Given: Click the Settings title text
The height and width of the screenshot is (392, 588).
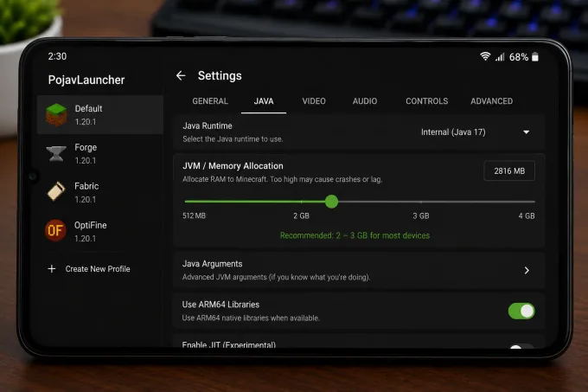Looking at the screenshot, I should click(220, 76).
